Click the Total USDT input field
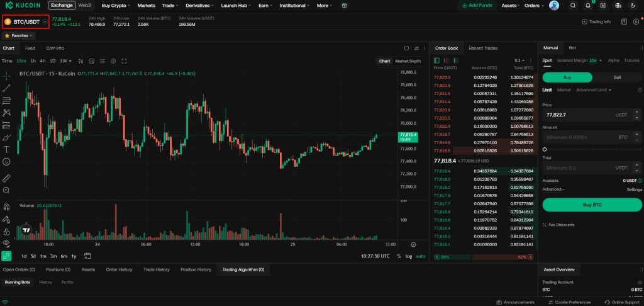 [x=592, y=168]
